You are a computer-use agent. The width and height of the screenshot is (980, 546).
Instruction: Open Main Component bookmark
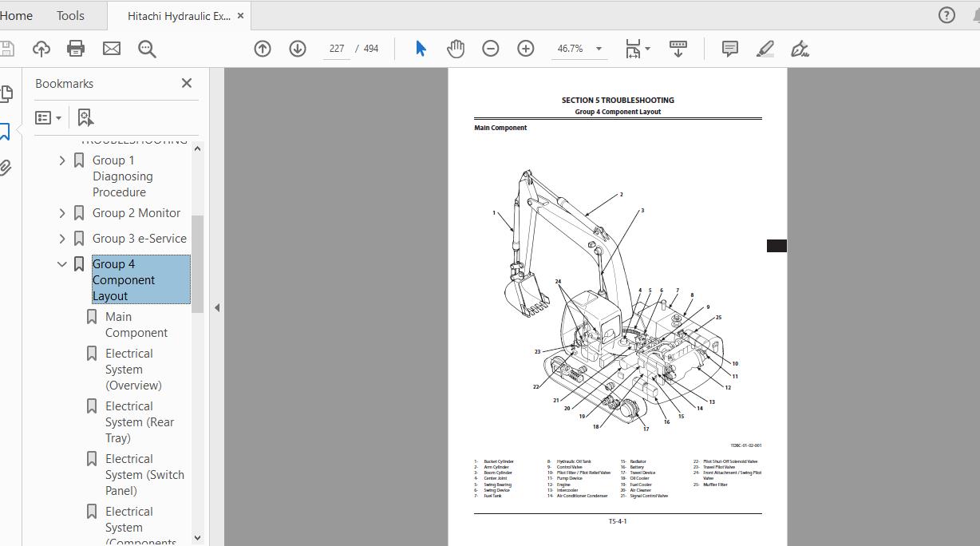coord(136,325)
